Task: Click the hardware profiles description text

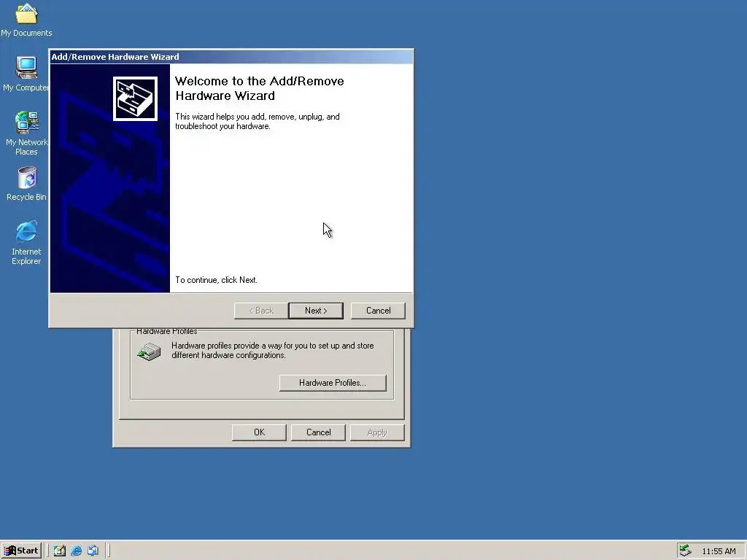Action: (x=273, y=351)
